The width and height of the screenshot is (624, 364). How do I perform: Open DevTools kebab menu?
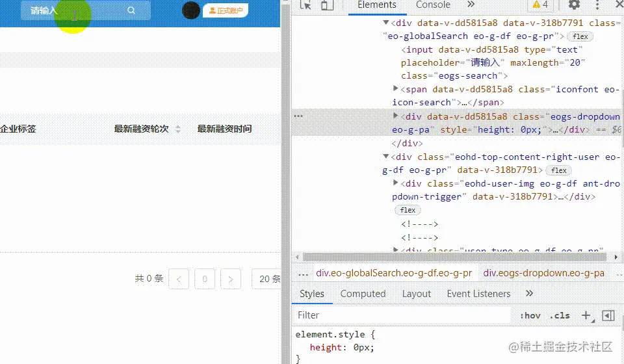tap(597, 5)
